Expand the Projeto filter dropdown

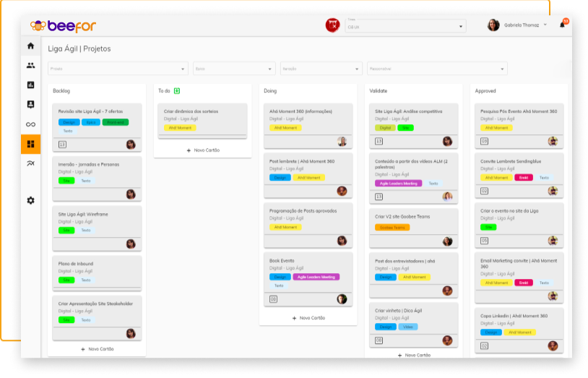[118, 69]
